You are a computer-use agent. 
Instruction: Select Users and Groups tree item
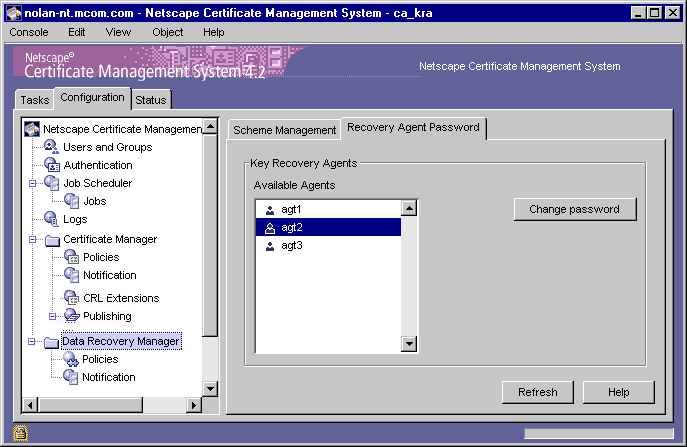107,147
